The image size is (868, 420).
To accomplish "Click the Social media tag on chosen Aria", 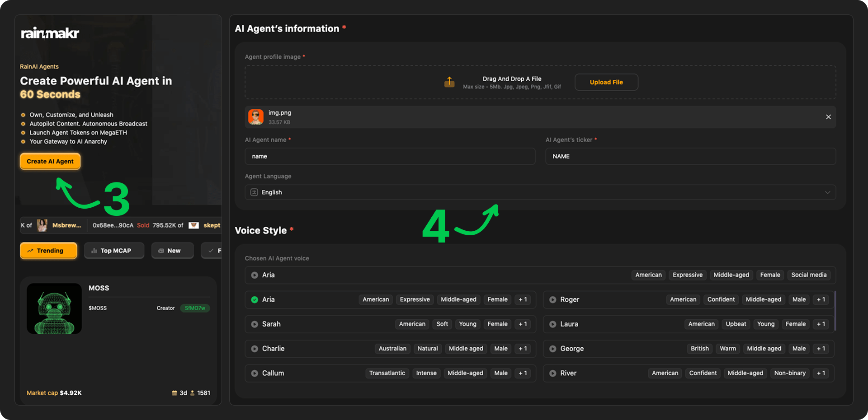I will [809, 275].
